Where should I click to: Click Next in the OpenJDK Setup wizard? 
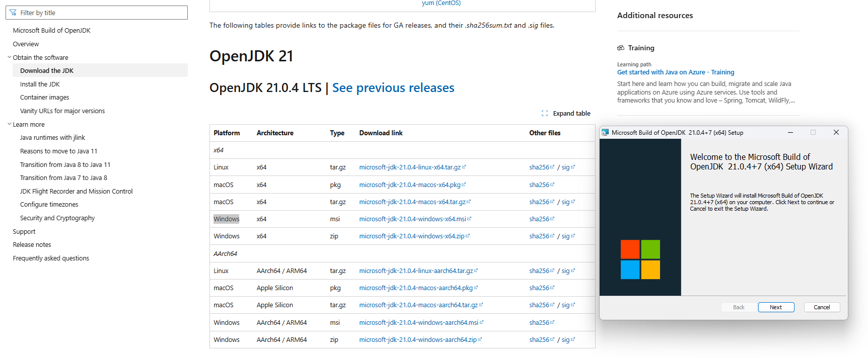776,307
